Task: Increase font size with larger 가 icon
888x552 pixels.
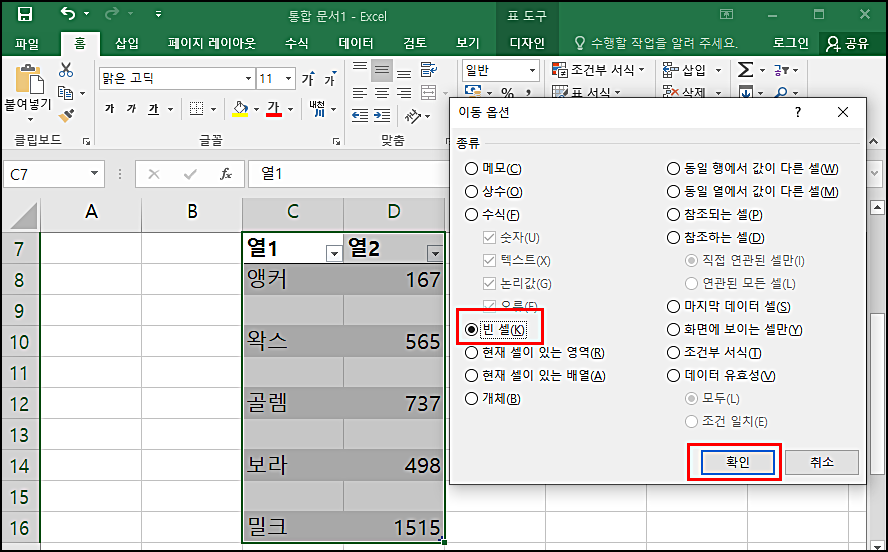Action: tap(308, 79)
